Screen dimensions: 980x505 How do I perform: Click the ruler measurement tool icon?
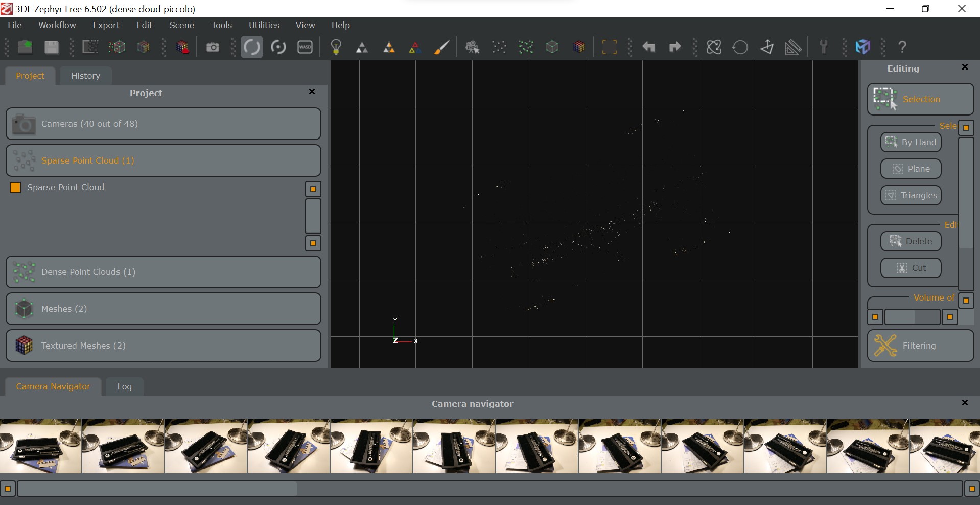tap(793, 48)
